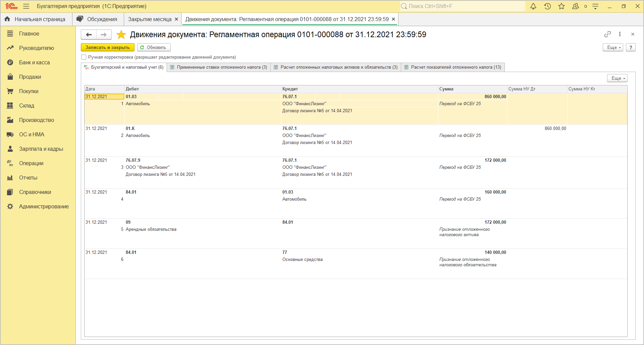
Task: Select debit account 09 cell
Action: pos(128,222)
